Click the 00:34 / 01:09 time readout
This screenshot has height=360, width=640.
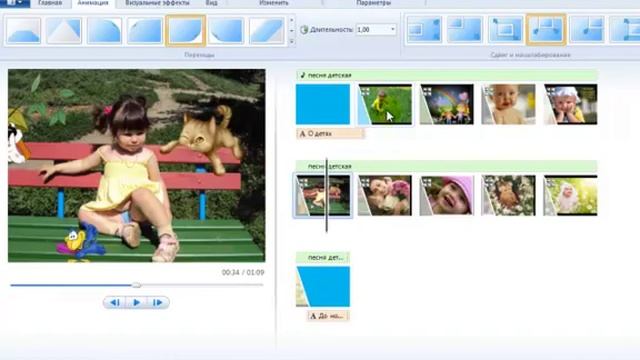tap(243, 272)
